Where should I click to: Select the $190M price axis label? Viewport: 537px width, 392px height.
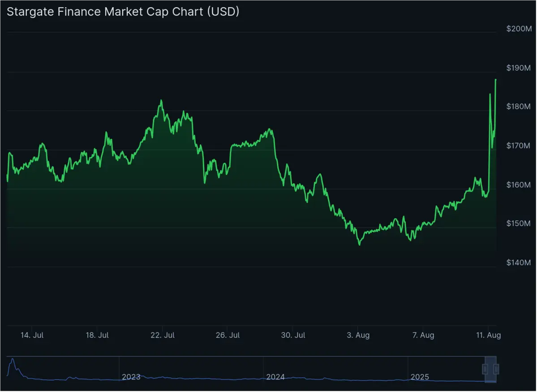(x=519, y=68)
